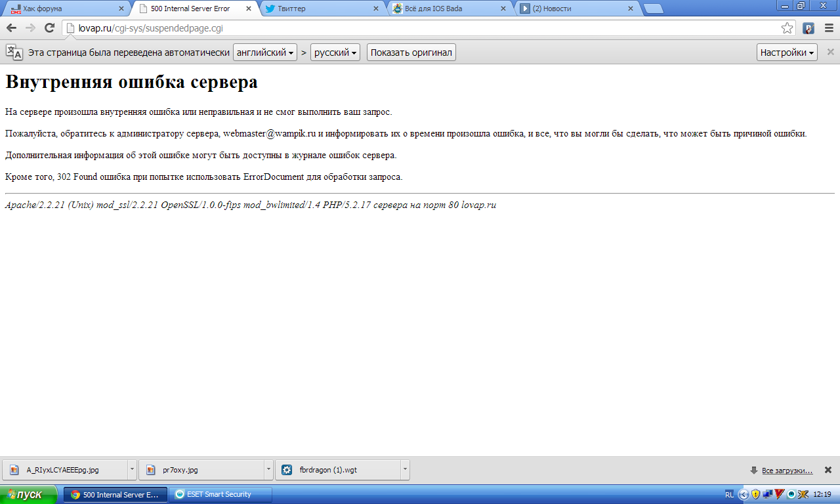840x504 pixels.
Task: Click the Apache/2.2.21 server signature line
Action: [x=251, y=205]
